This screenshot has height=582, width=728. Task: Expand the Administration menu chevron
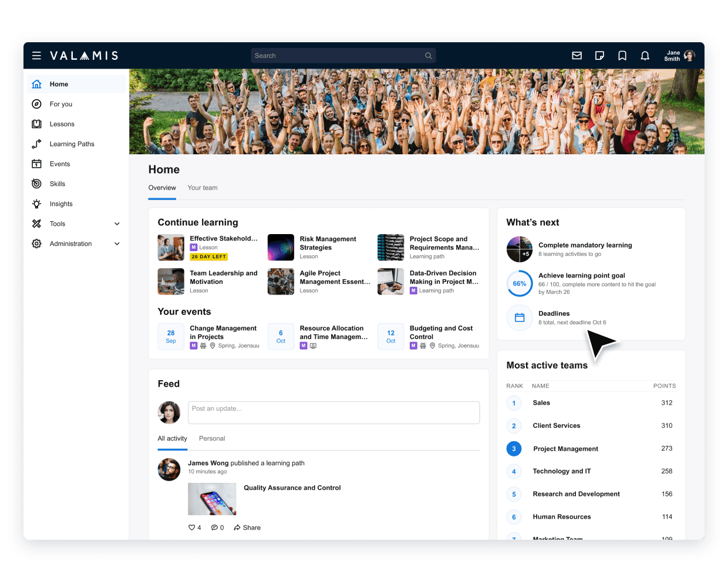click(x=117, y=243)
